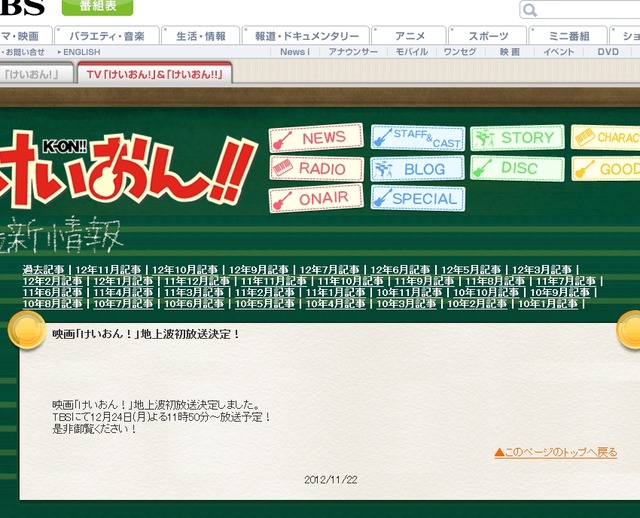The width and height of the screenshot is (640, 518).
Task: Click the headline 映画「けいおん!」地上波初放送決定!
Action: pyautogui.click(x=147, y=334)
